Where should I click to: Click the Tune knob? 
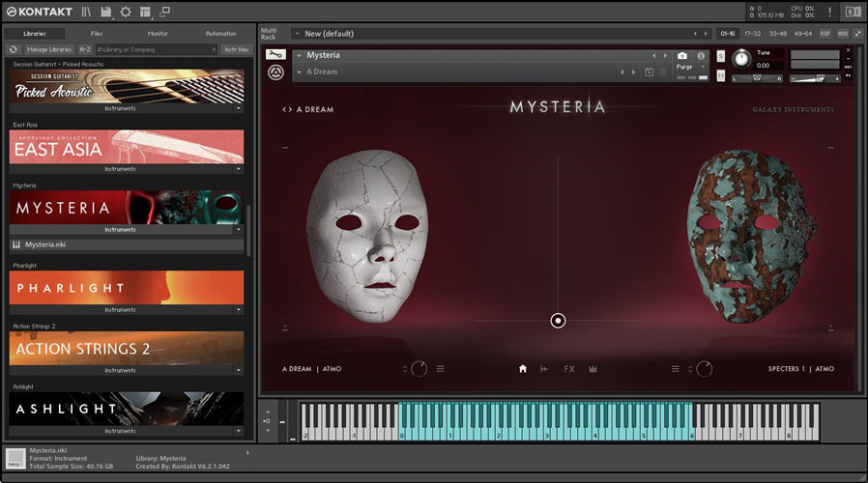coord(740,59)
